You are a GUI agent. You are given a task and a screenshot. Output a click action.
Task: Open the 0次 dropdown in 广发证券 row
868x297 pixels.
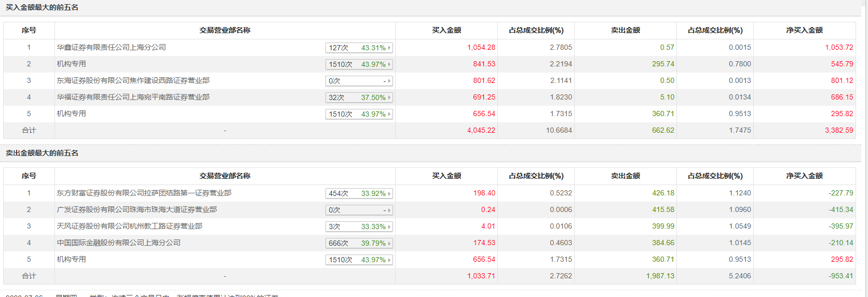359,210
